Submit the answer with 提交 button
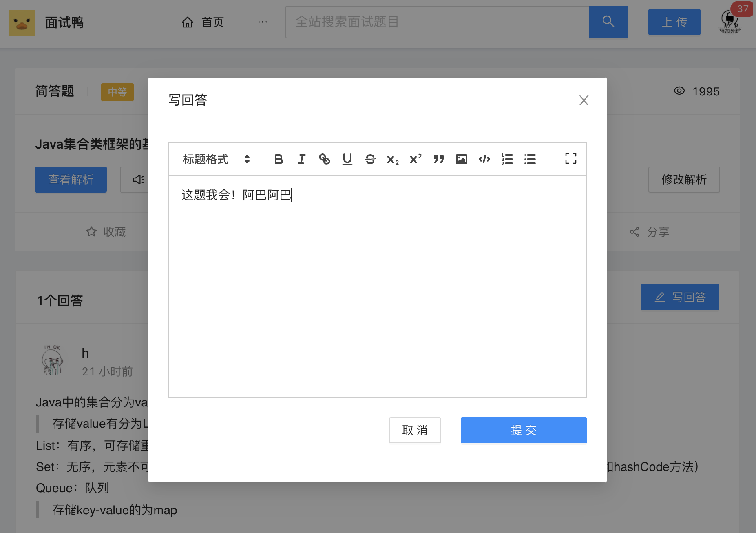 [524, 430]
